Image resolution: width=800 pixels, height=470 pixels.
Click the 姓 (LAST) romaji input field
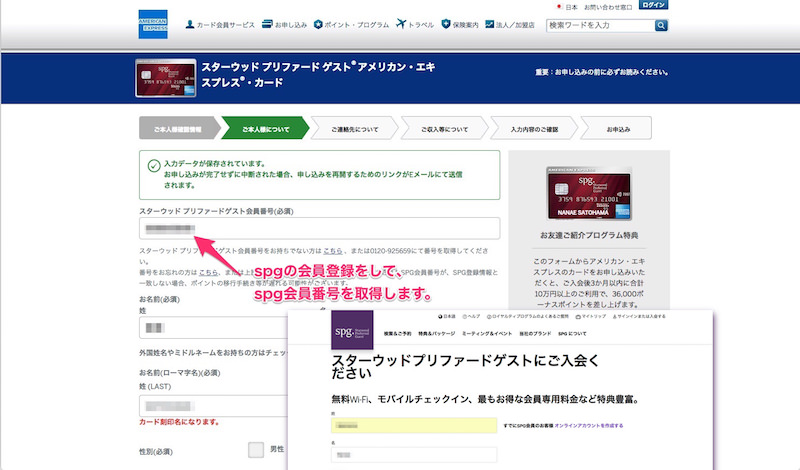pyautogui.click(x=214, y=406)
